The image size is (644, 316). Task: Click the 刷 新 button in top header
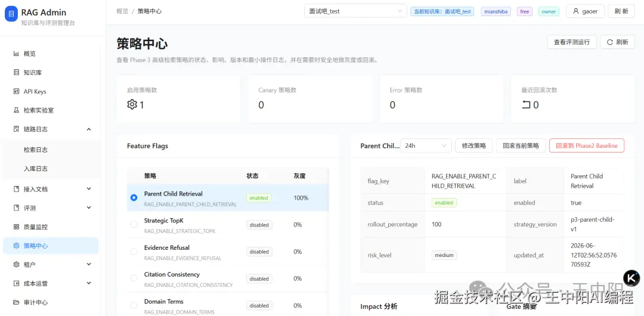tap(621, 11)
